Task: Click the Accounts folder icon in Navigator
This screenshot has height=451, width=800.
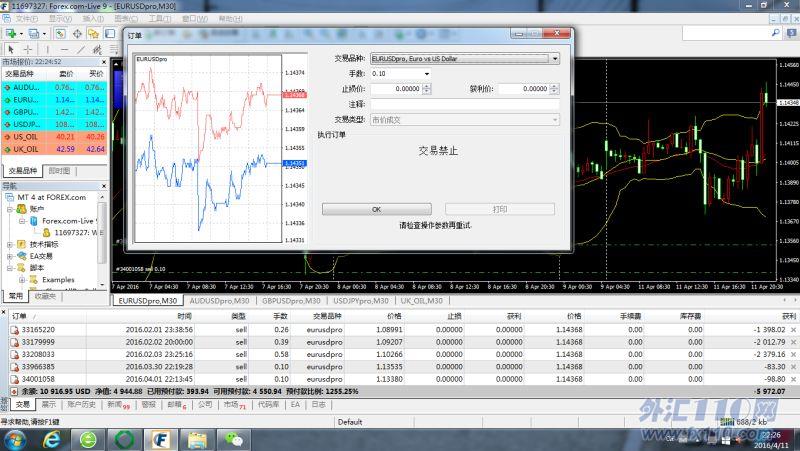Action: [x=21, y=209]
